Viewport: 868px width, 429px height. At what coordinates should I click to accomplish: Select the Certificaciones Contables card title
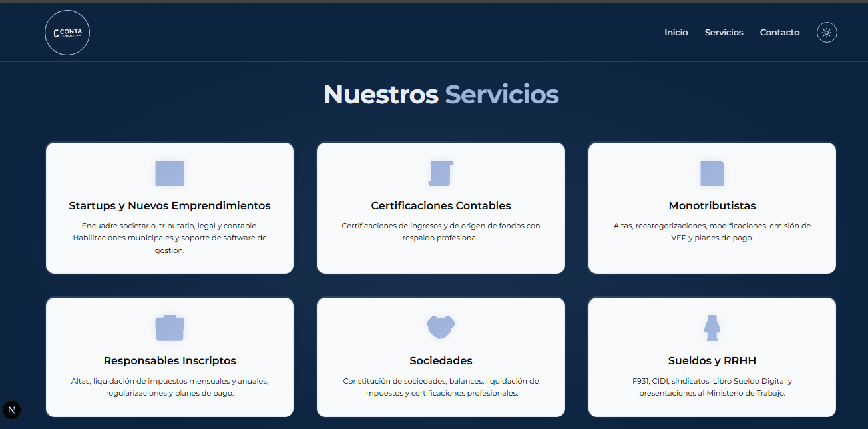(x=441, y=206)
